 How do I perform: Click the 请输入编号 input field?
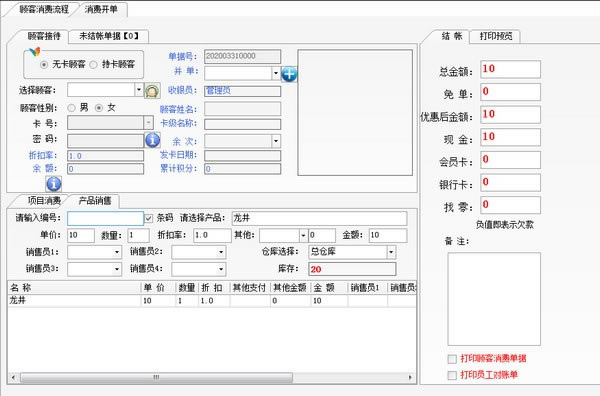pyautogui.click(x=105, y=218)
